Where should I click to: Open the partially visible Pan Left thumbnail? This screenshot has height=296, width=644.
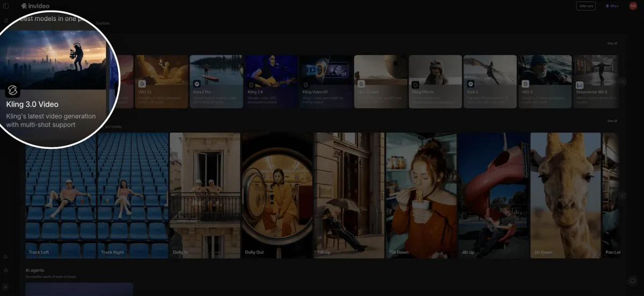[x=610, y=196]
